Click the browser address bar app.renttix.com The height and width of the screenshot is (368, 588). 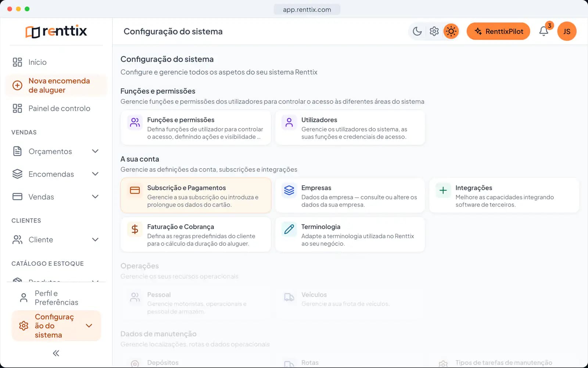307,10
